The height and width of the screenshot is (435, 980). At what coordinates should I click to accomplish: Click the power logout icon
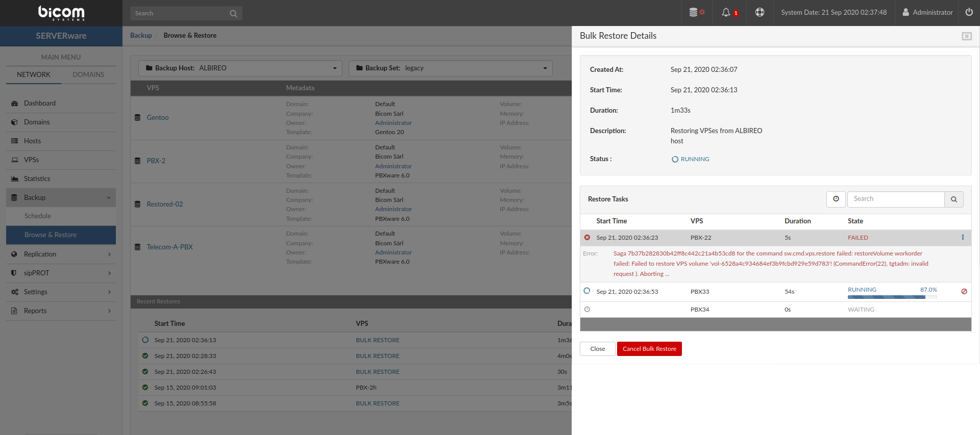pos(969,12)
